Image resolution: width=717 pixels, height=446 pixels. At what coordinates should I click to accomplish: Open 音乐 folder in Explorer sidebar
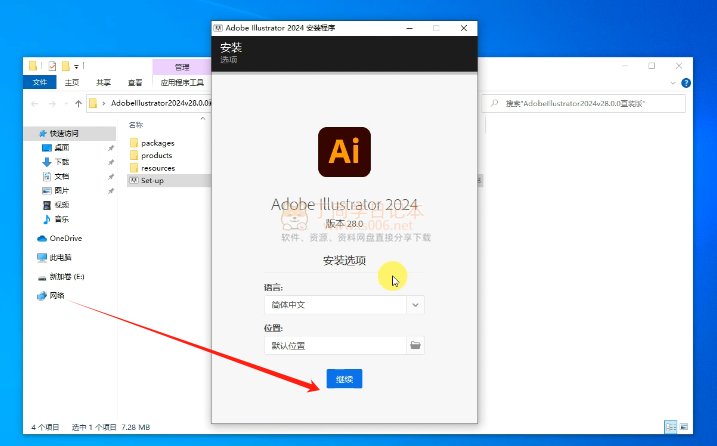pyautogui.click(x=62, y=219)
